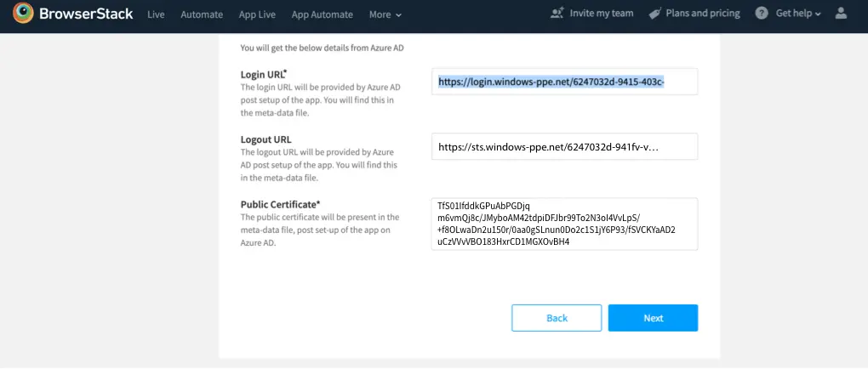Click into the Logout URL field
Screen dimensions: 868x369
[564, 146]
